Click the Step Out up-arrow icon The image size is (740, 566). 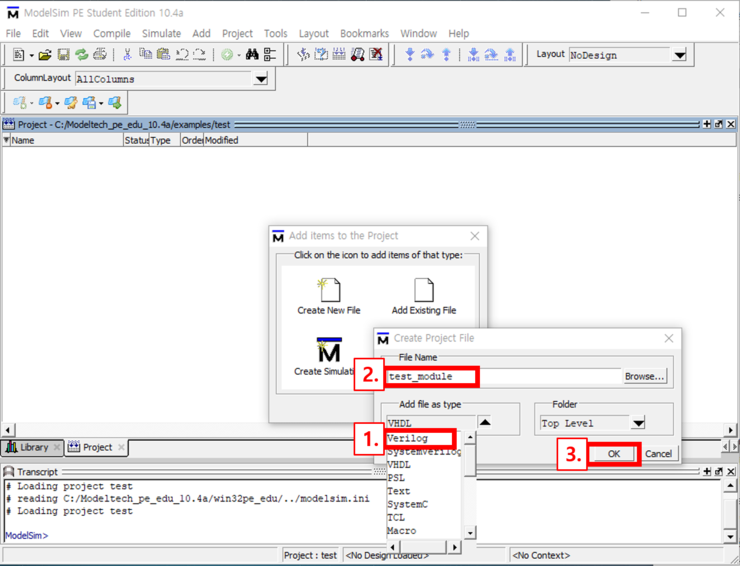(x=446, y=55)
